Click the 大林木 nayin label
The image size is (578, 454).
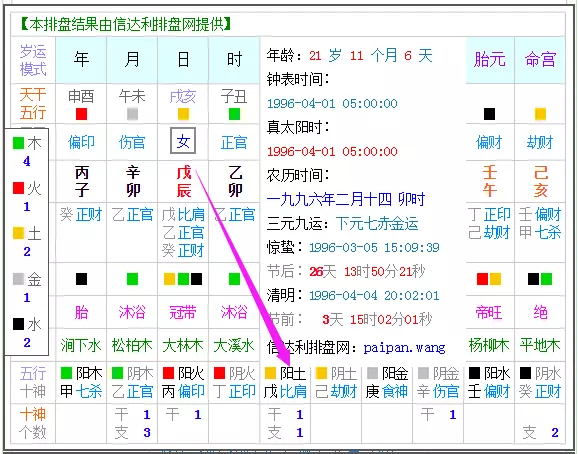click(x=183, y=346)
